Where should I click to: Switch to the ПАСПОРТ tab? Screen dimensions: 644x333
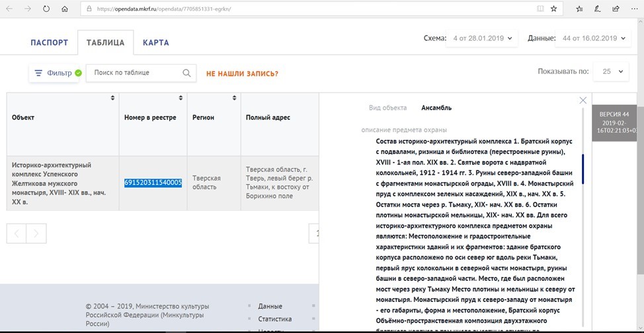(x=50, y=43)
